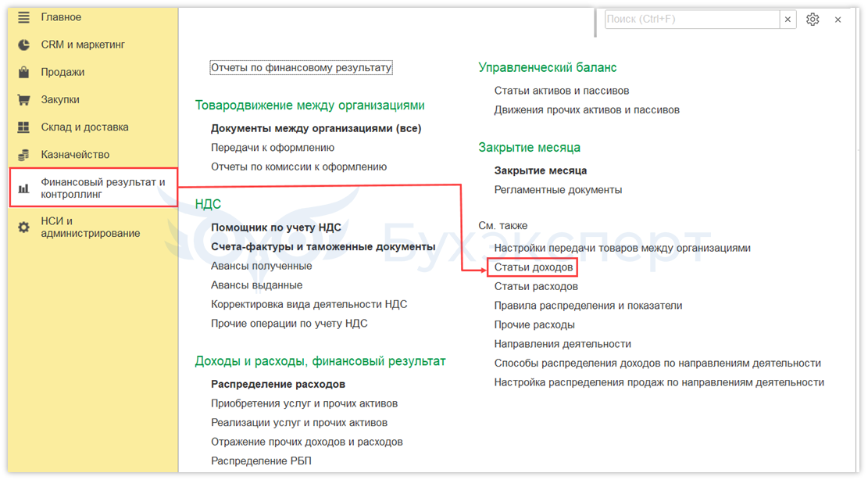Open the Продажи section

click(63, 72)
